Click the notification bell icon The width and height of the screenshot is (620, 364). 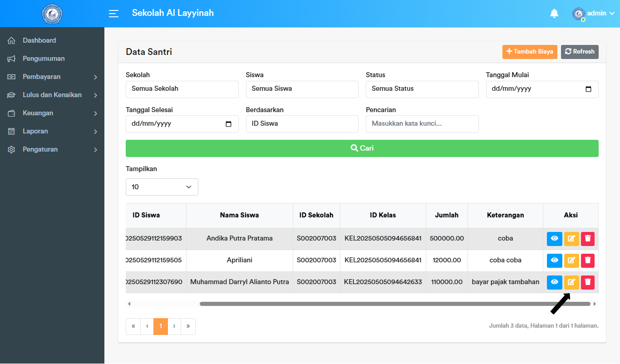pos(554,14)
